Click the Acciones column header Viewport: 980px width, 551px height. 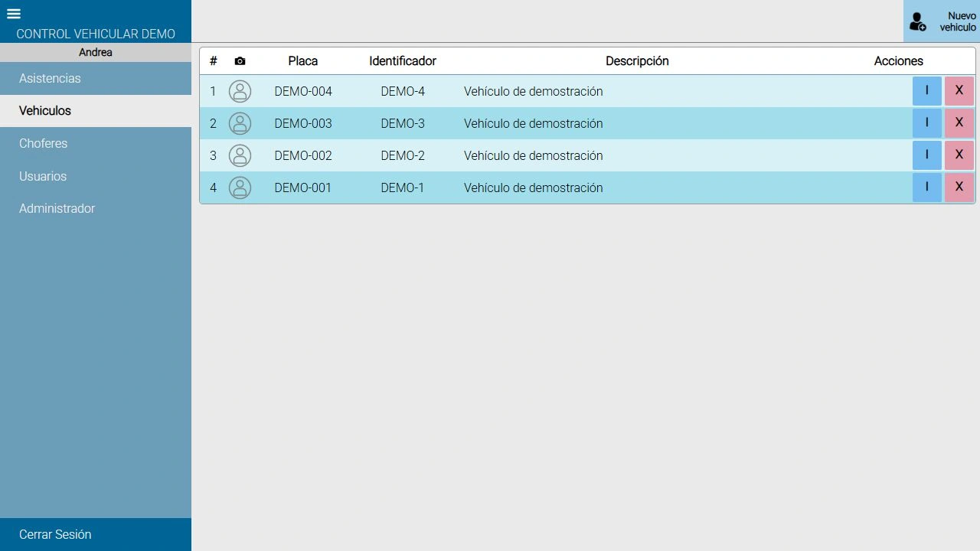[x=899, y=61]
